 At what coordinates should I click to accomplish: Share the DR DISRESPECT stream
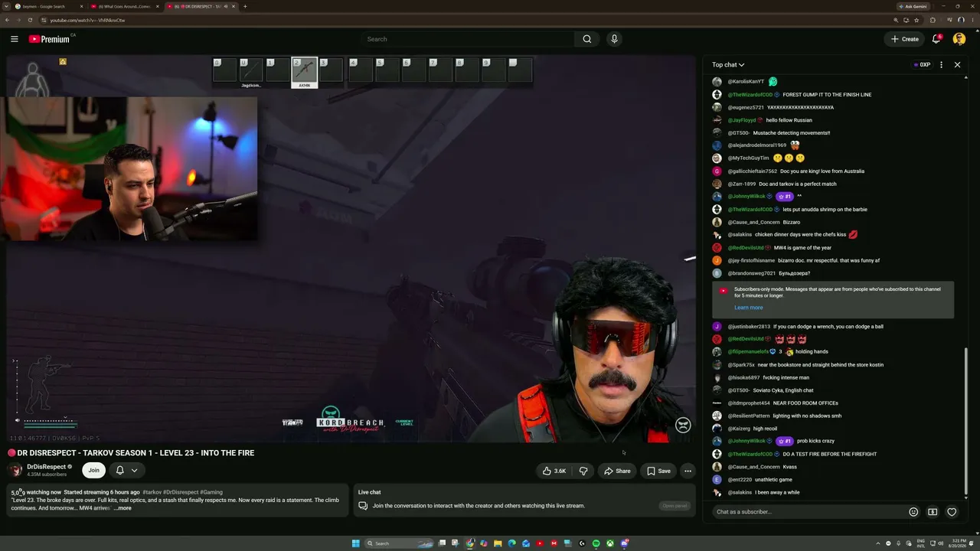pyautogui.click(x=617, y=471)
